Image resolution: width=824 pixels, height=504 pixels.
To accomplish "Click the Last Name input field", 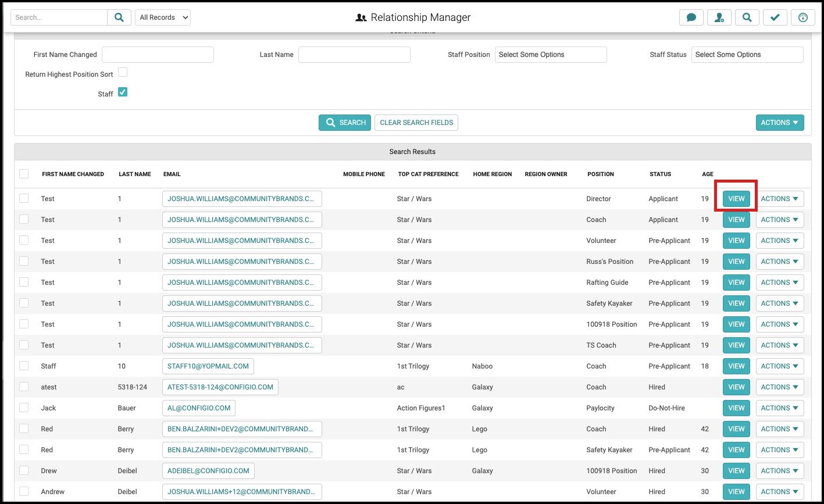I will [x=354, y=55].
